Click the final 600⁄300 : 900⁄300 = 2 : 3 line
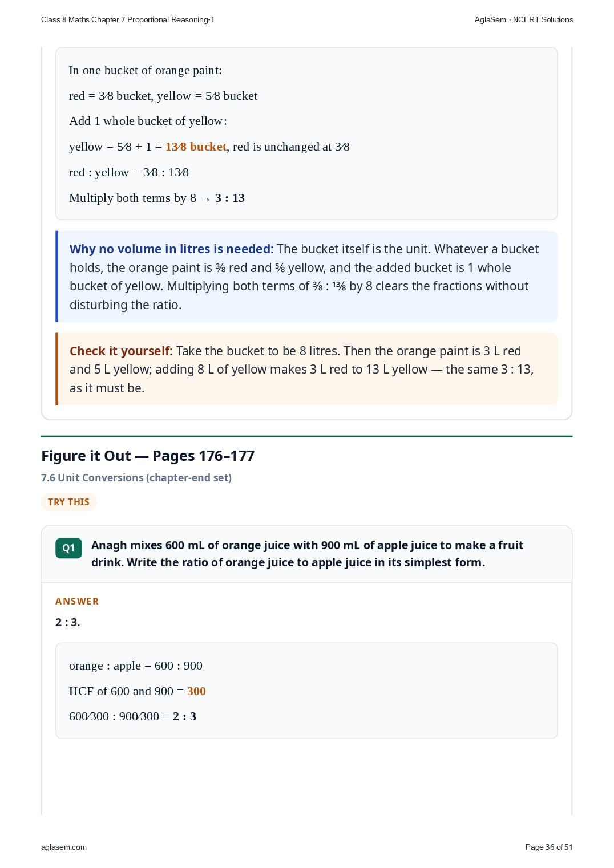 point(132,716)
